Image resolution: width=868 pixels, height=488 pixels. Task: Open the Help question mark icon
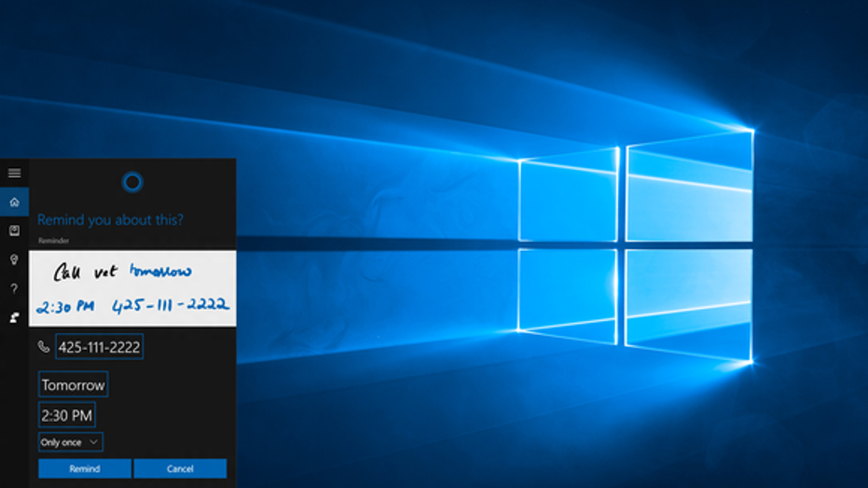coord(14,288)
